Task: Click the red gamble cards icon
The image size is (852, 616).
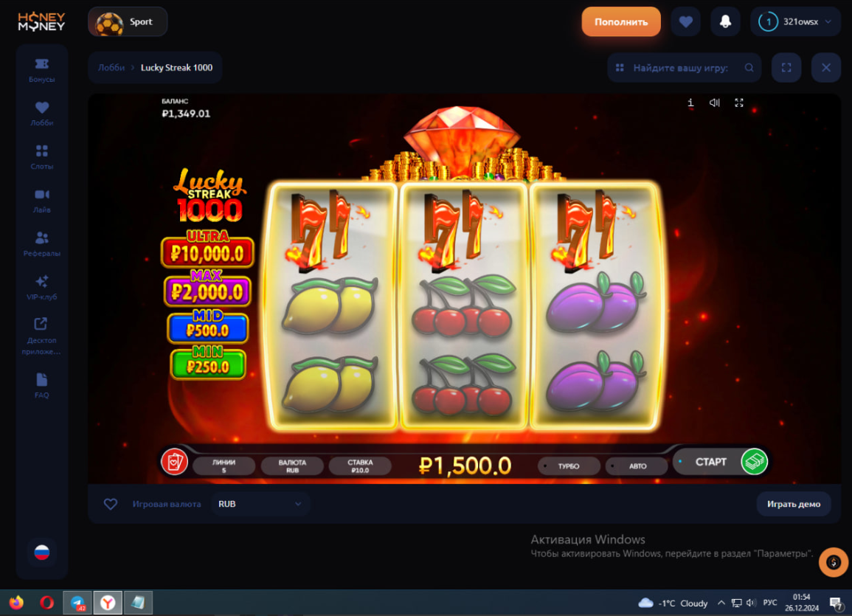Action: click(x=174, y=462)
